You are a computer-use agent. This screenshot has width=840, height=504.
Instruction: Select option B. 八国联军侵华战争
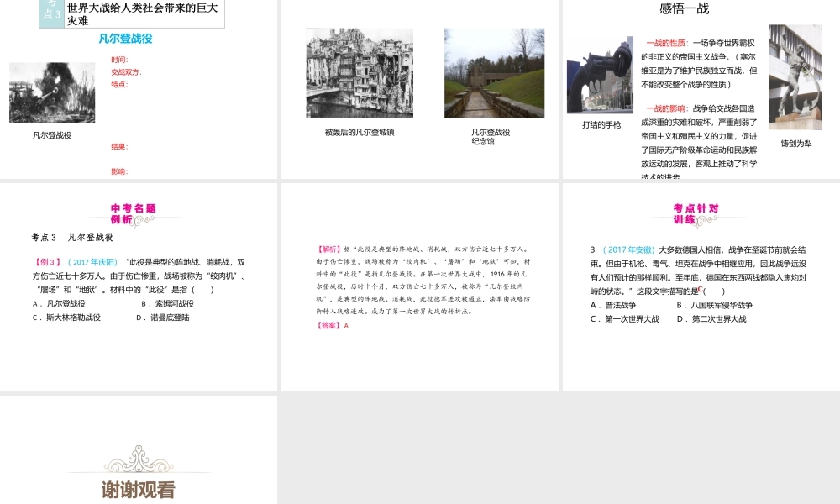pos(715,305)
